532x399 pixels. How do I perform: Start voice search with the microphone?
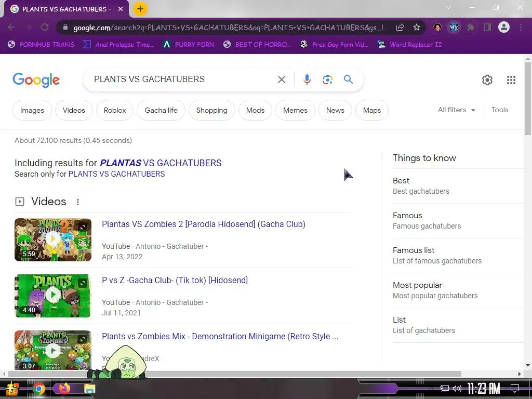(307, 79)
